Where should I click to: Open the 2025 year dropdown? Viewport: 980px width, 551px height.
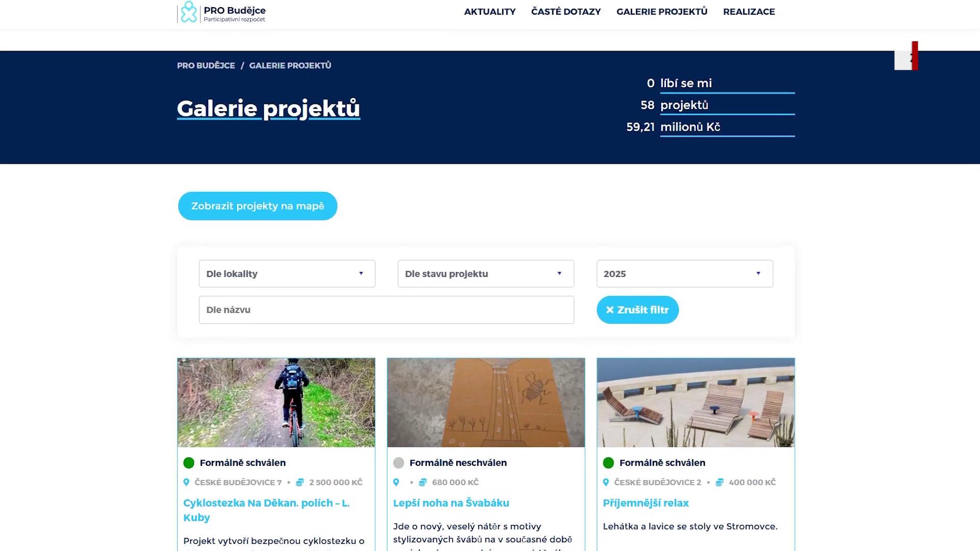point(684,274)
